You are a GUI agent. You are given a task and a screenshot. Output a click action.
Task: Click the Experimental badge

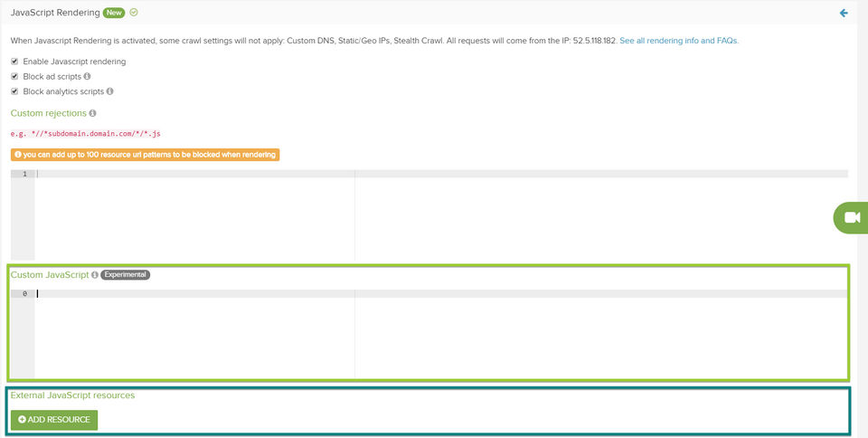pos(126,274)
